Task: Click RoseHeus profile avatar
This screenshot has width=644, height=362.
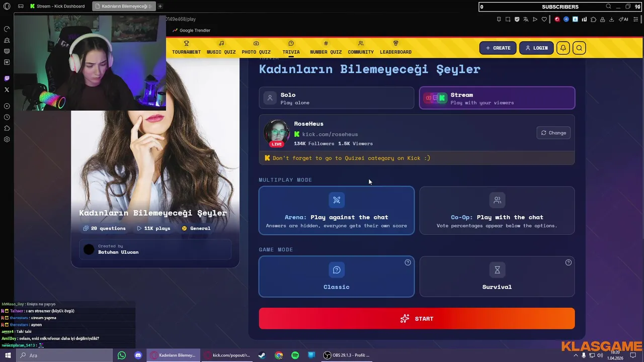Action: tap(277, 133)
